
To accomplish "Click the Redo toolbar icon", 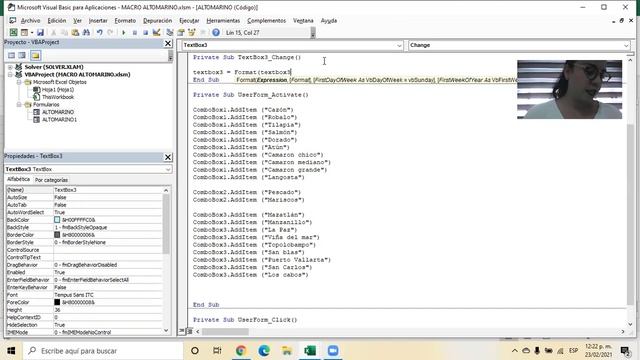I will point(110,32).
